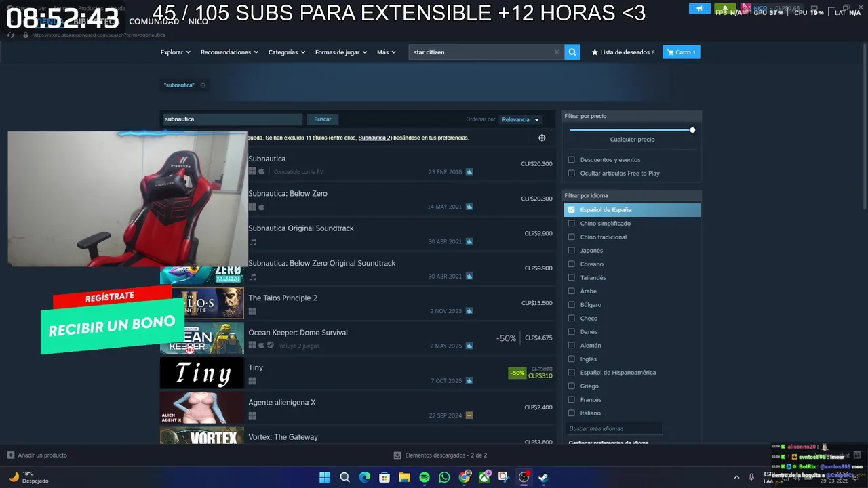
Task: Click the page vertical scrollbar
Action: point(863,125)
